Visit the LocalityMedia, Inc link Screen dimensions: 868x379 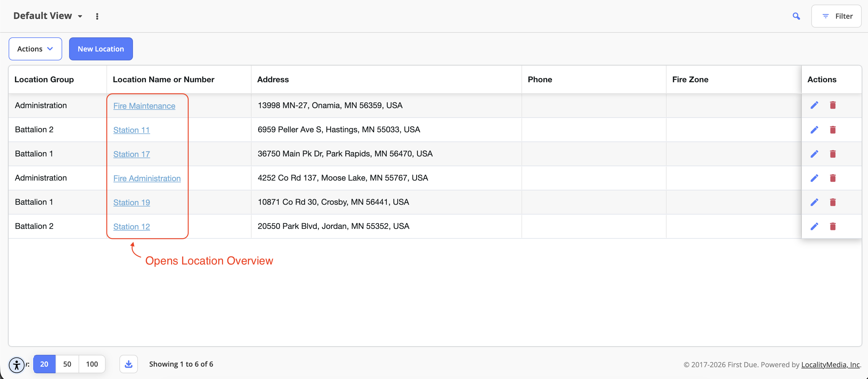pos(830,365)
